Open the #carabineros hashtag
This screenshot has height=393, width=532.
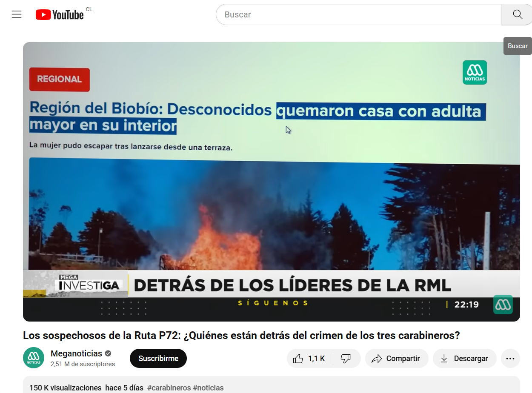click(x=169, y=387)
